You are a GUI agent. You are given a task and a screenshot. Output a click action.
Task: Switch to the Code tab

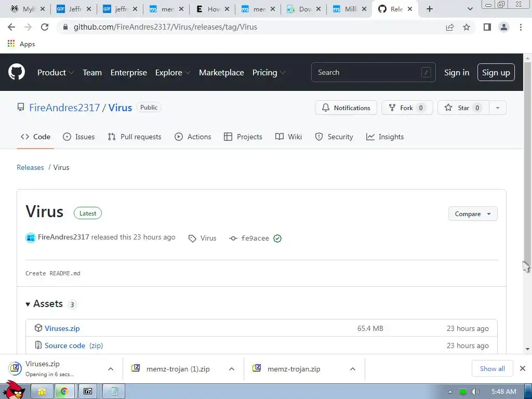(x=35, y=137)
